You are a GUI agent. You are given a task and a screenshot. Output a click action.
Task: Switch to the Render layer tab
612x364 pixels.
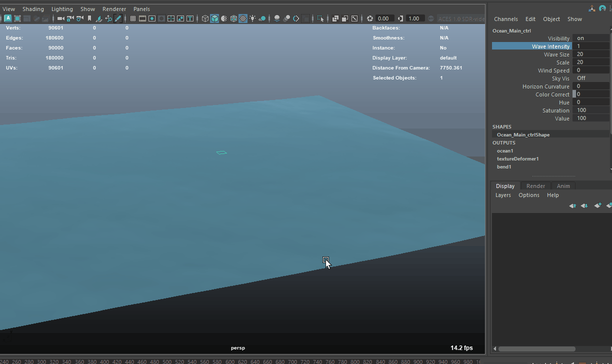tap(535, 186)
